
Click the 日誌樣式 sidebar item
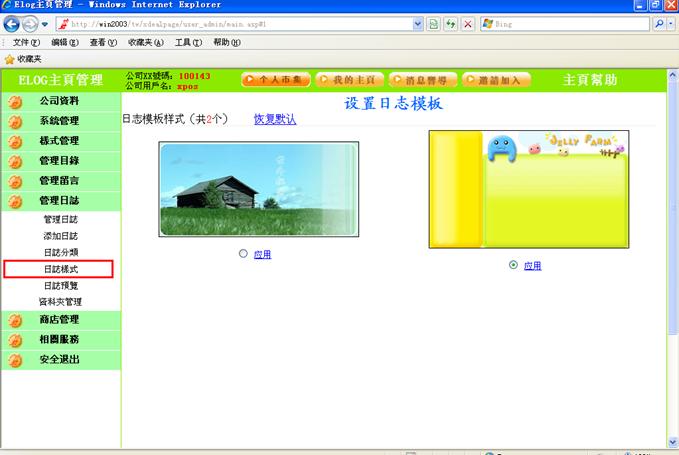(x=59, y=269)
